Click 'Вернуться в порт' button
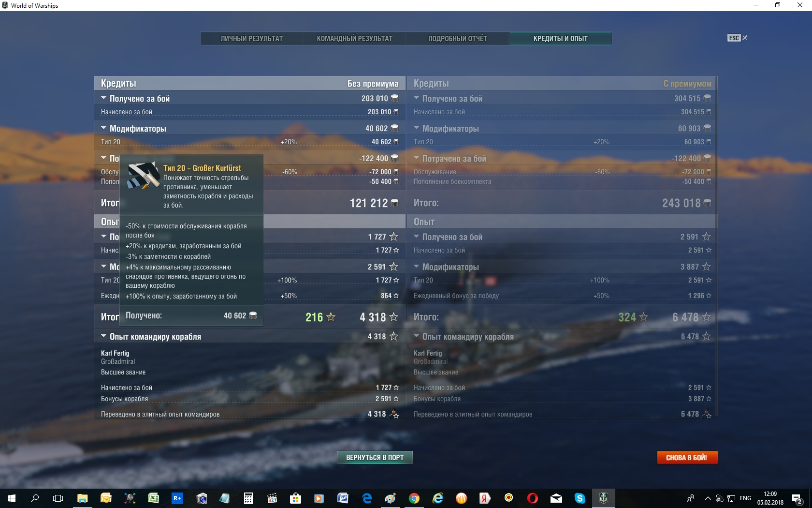 (375, 457)
